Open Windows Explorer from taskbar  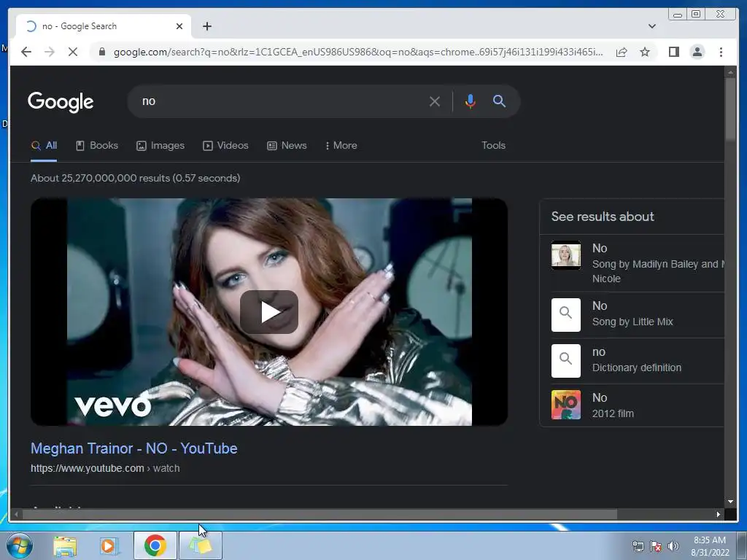pos(65,546)
